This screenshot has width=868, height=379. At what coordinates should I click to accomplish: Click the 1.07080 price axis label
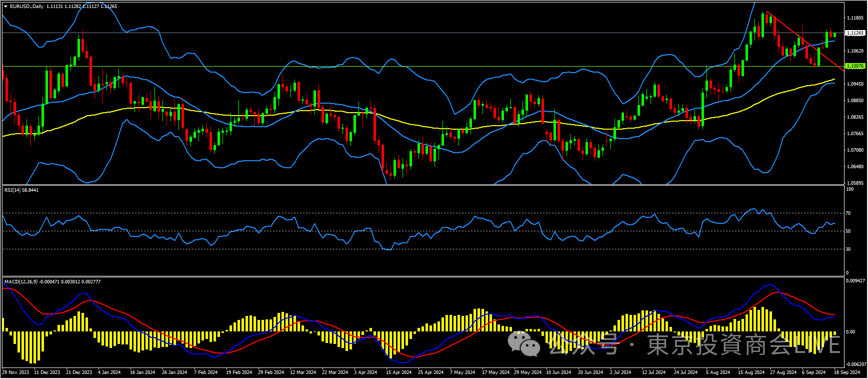point(855,150)
